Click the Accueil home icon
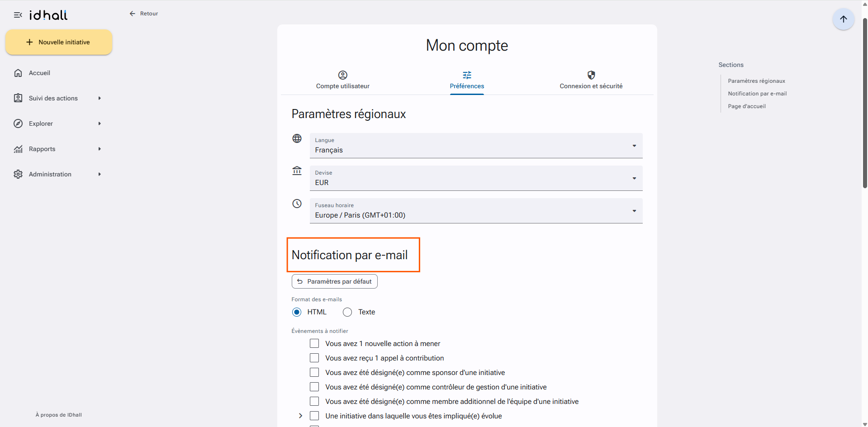This screenshot has width=868, height=427. coord(18,73)
